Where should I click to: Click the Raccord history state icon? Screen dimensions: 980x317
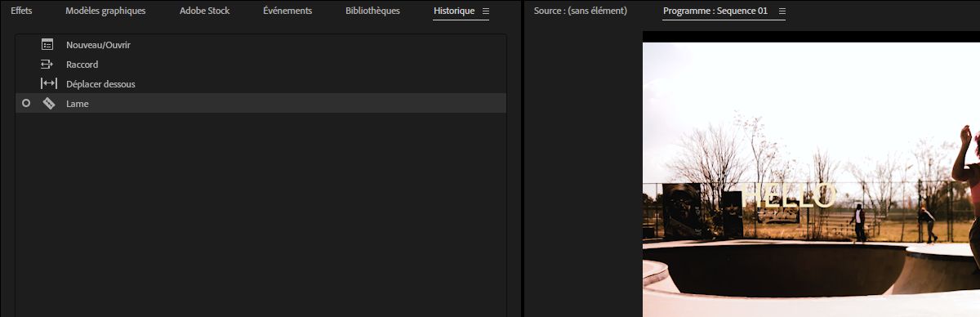pyautogui.click(x=47, y=65)
